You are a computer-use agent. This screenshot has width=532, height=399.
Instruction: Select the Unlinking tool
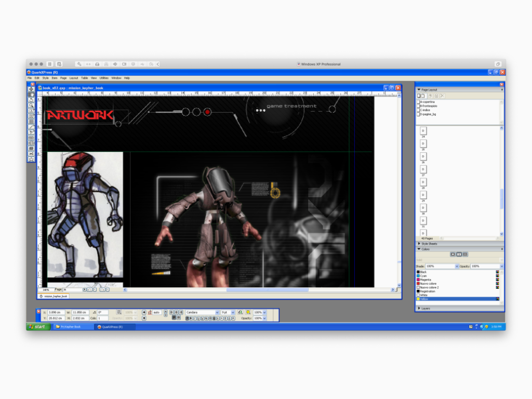[x=31, y=143]
